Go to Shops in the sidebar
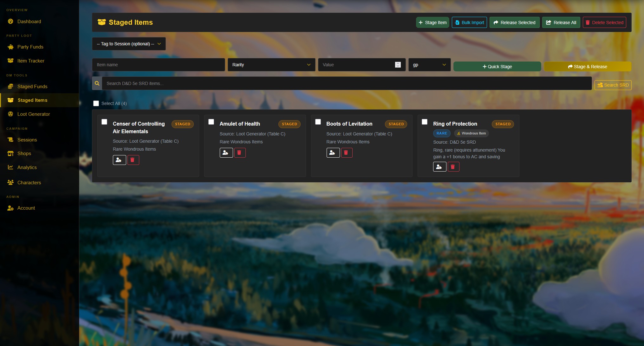The image size is (644, 346). pos(24,153)
